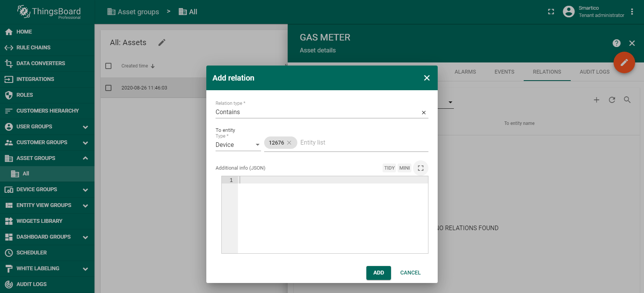Click the orange edit asset pencil button
Screen dimensions: 644x293
[624, 62]
